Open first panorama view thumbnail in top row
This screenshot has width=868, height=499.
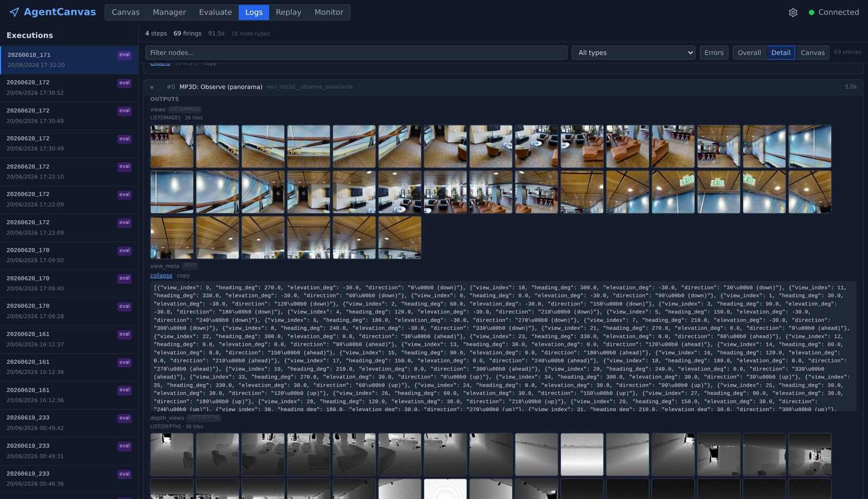(x=172, y=146)
